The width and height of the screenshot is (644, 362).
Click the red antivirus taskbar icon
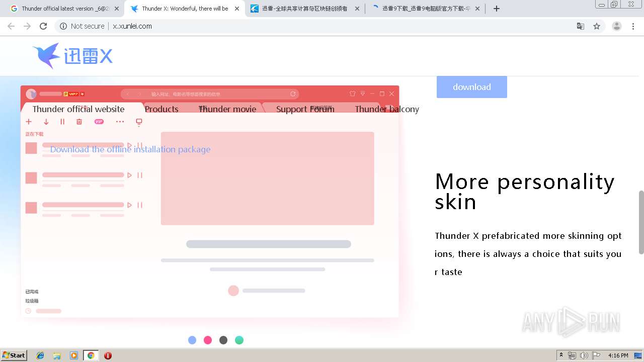pos(108,355)
